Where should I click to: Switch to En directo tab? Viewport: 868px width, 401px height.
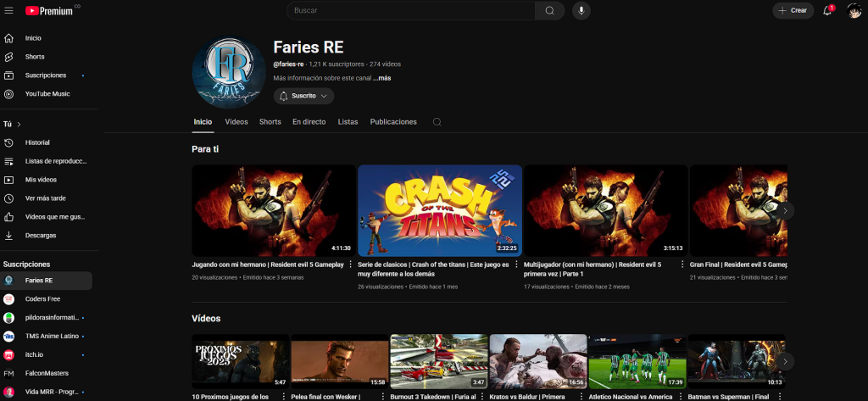tap(309, 122)
